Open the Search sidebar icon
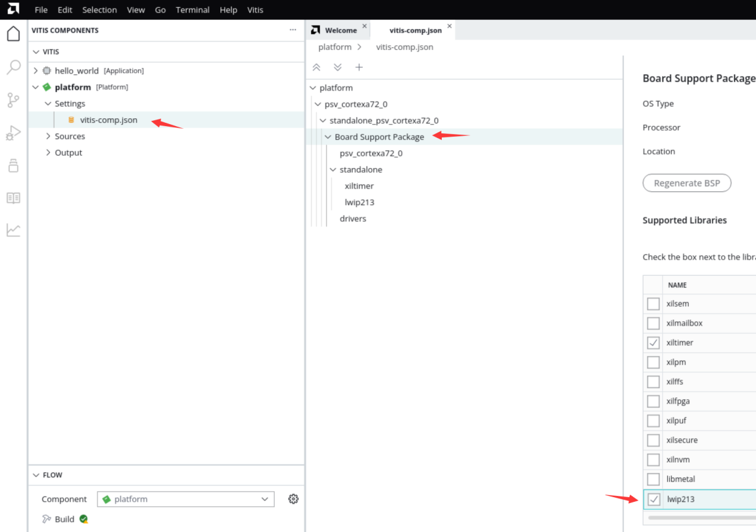 click(x=14, y=67)
